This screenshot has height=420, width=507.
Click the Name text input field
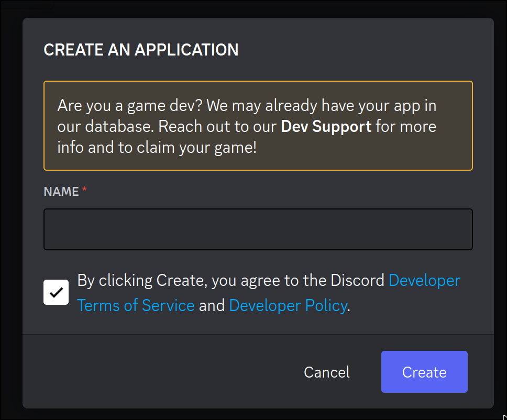[x=258, y=229]
